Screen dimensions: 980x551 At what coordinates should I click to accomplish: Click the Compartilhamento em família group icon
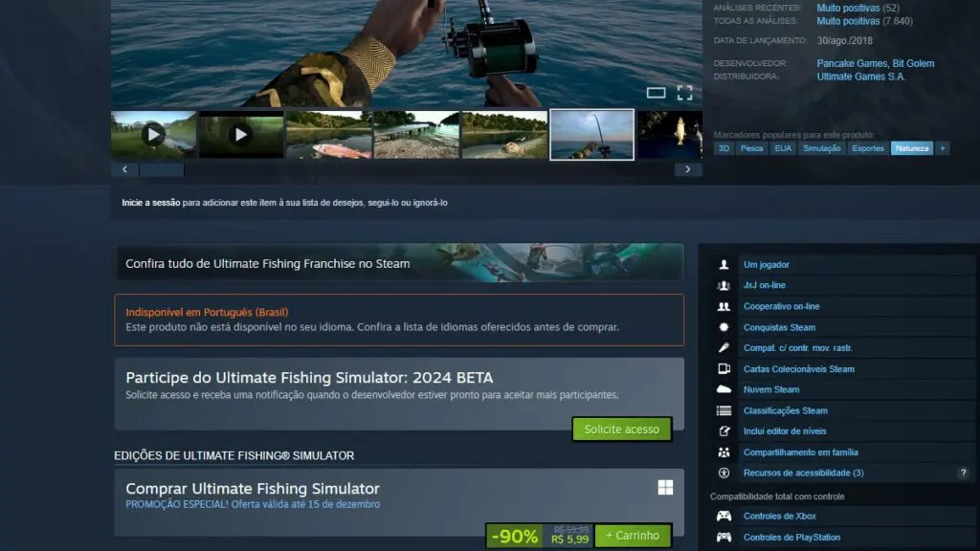(x=724, y=452)
